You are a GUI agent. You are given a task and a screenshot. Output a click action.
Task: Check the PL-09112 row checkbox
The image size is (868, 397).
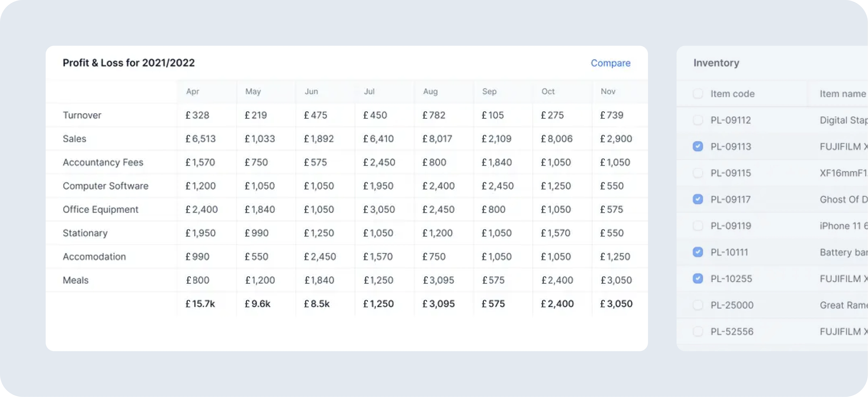coord(698,120)
